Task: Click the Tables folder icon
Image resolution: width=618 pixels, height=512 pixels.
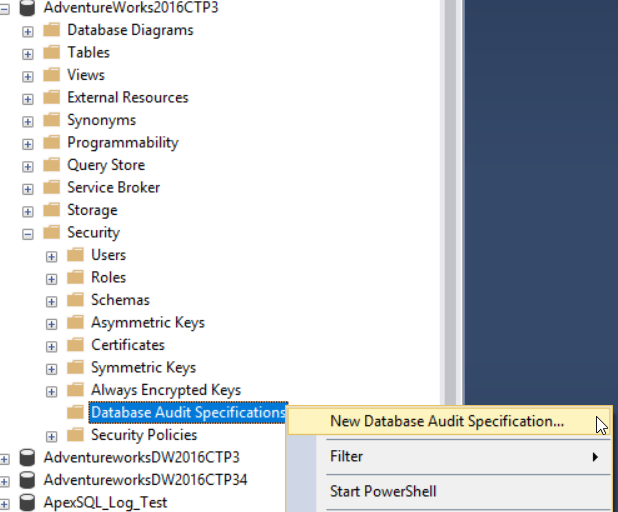Action: tap(52, 52)
